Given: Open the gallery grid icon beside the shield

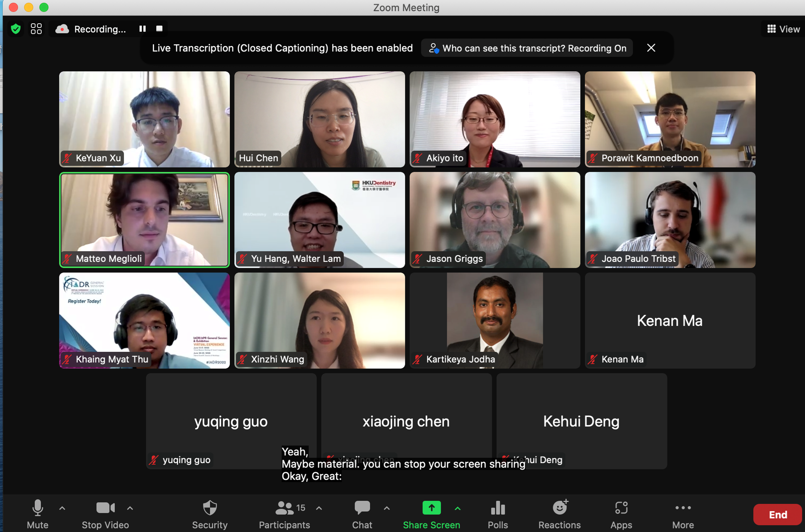Looking at the screenshot, I should tap(36, 29).
